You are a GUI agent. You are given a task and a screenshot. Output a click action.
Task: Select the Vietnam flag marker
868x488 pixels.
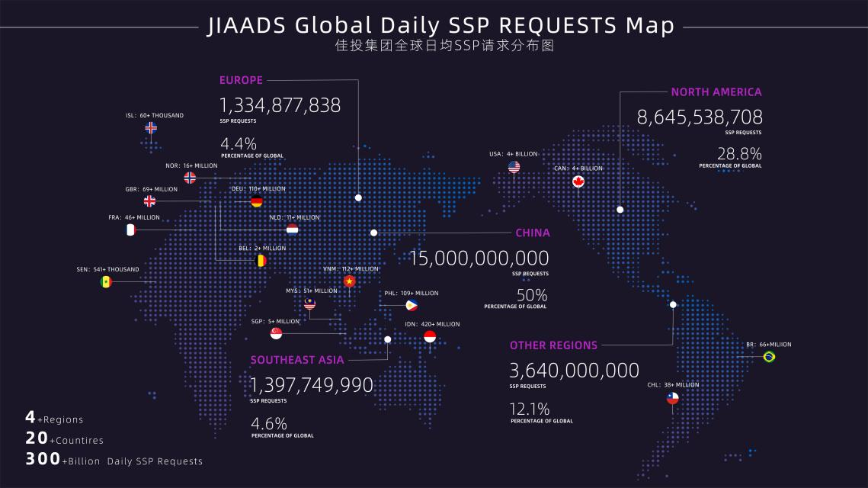click(350, 281)
